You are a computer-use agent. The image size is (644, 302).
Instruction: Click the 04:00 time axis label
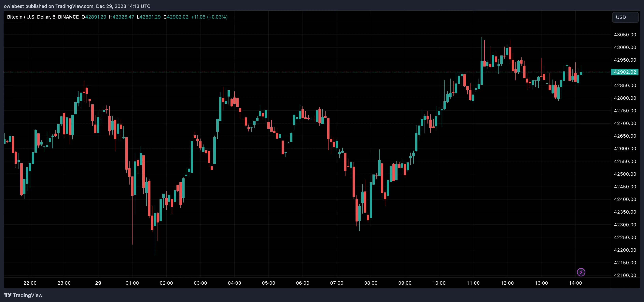click(x=234, y=283)
